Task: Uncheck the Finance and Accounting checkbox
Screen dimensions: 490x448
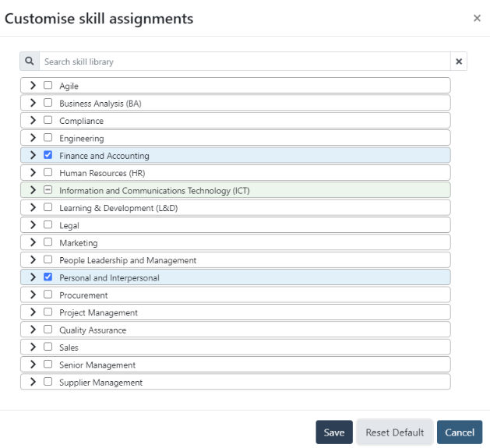Action: click(x=48, y=155)
